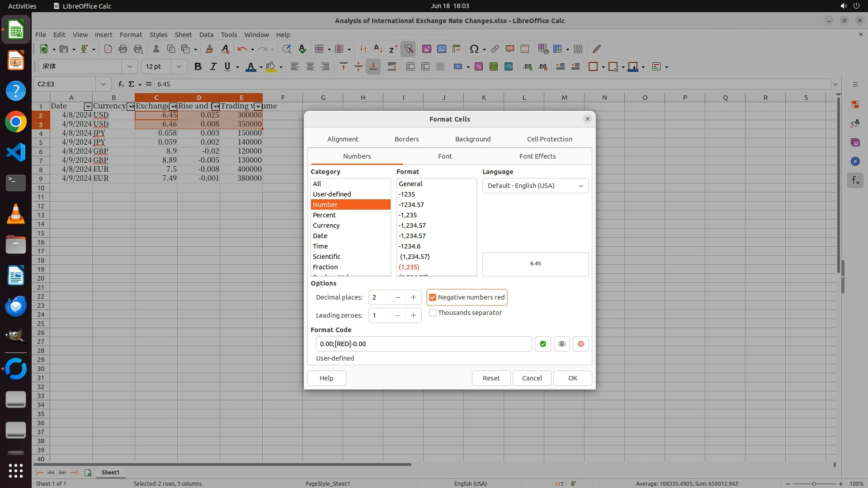Click the green checkmark beside Format Code

(542, 344)
